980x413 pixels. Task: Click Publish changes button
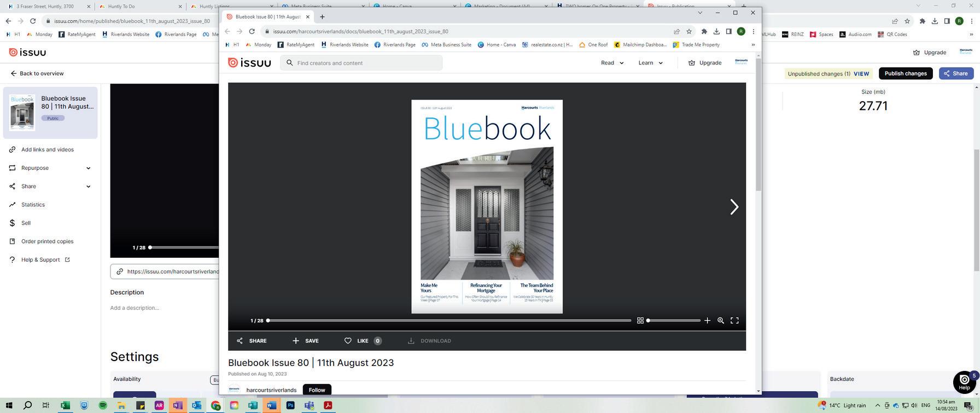tap(905, 74)
